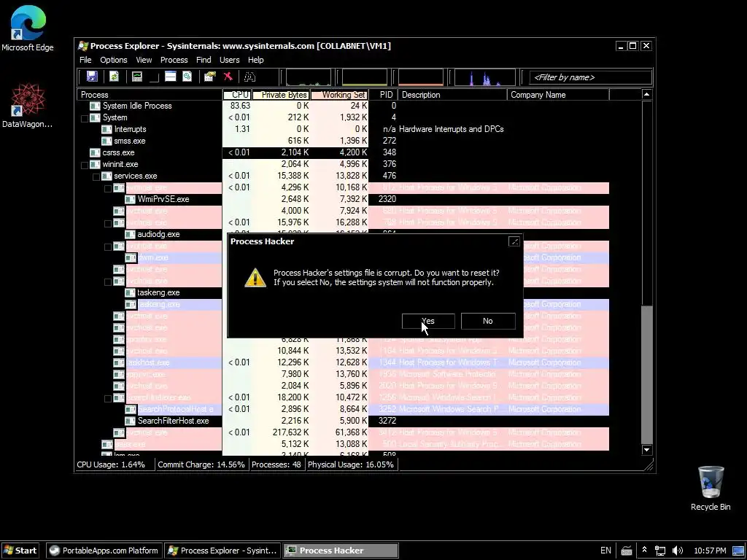Click the yellow warning icon in dialog
This screenshot has height=560, width=747.
click(x=255, y=278)
